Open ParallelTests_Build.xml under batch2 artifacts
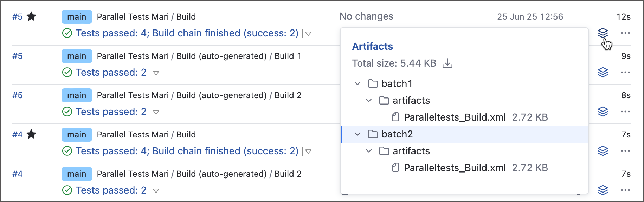 point(455,168)
